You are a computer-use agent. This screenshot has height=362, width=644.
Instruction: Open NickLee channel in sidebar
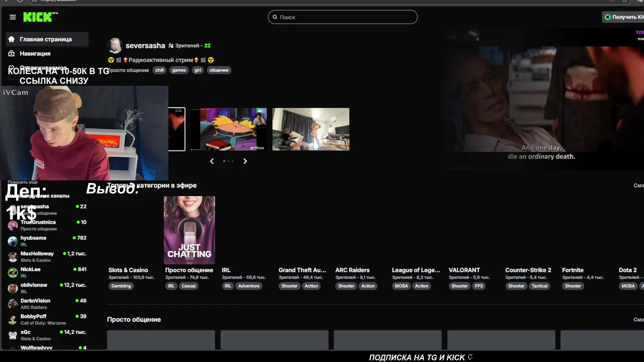[x=47, y=273]
